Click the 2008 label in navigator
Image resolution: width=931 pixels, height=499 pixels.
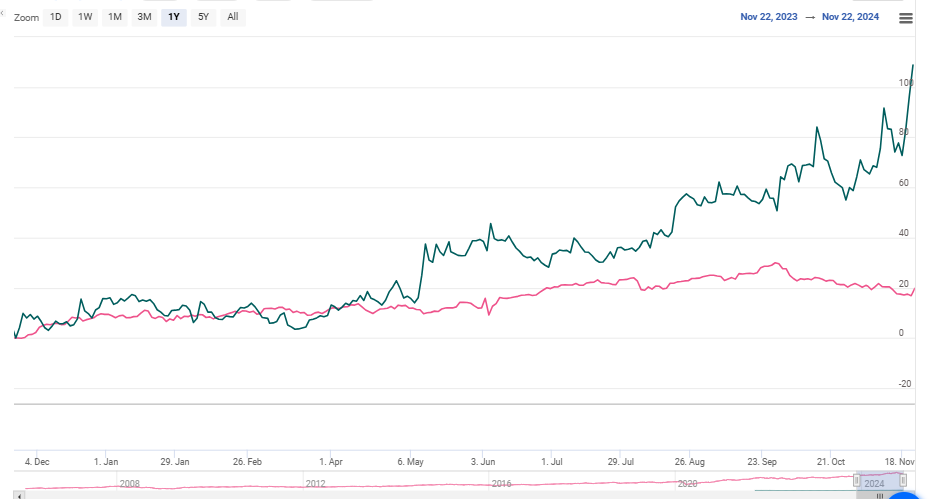[129, 484]
